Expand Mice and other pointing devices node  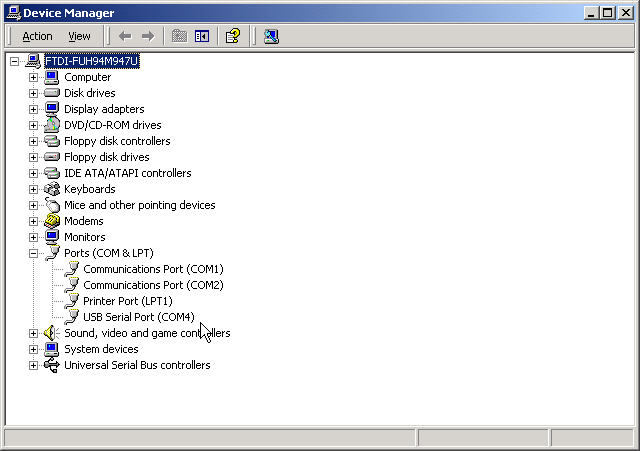(33, 205)
